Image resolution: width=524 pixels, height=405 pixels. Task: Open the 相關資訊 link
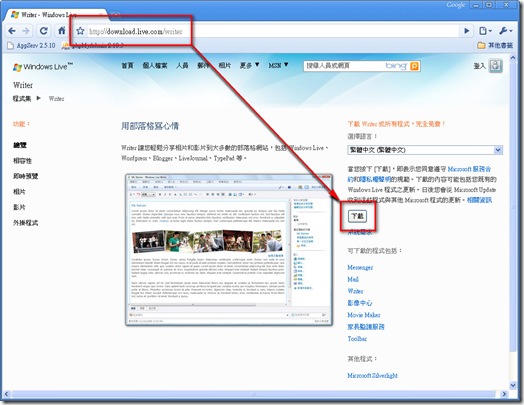point(479,200)
